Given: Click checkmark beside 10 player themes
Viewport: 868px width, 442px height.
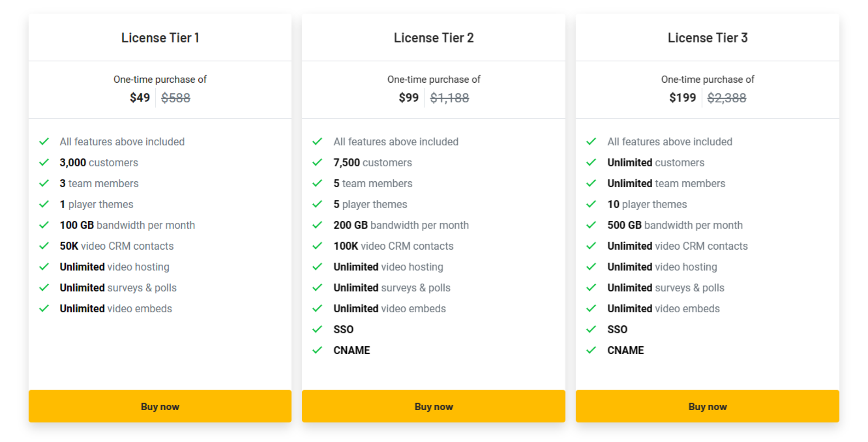Looking at the screenshot, I should pyautogui.click(x=591, y=204).
